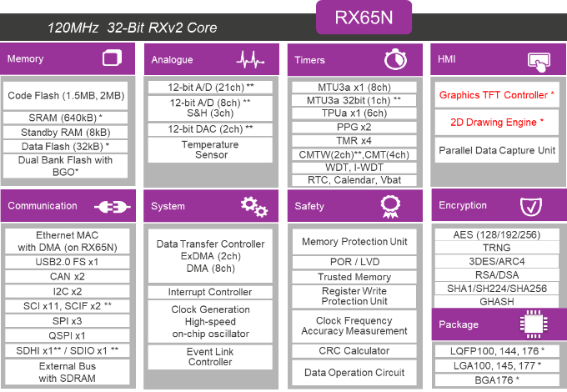Click 'Code Flash (1.5MB, 2MB)' box

65,96
